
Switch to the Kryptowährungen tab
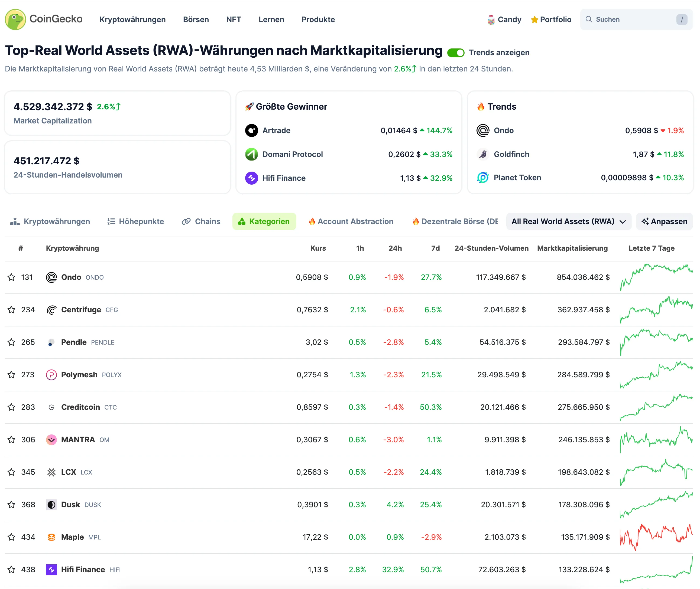[x=50, y=221]
